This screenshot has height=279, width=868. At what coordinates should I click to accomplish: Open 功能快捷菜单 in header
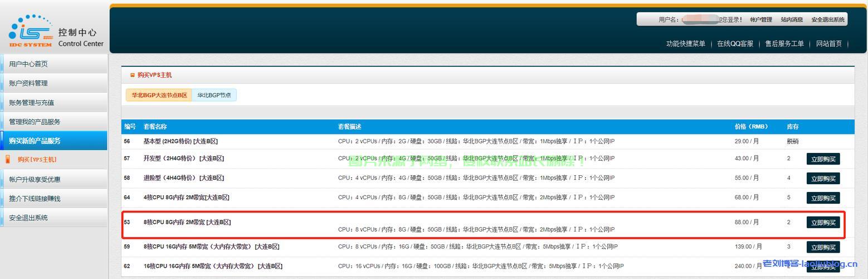pyautogui.click(x=686, y=44)
